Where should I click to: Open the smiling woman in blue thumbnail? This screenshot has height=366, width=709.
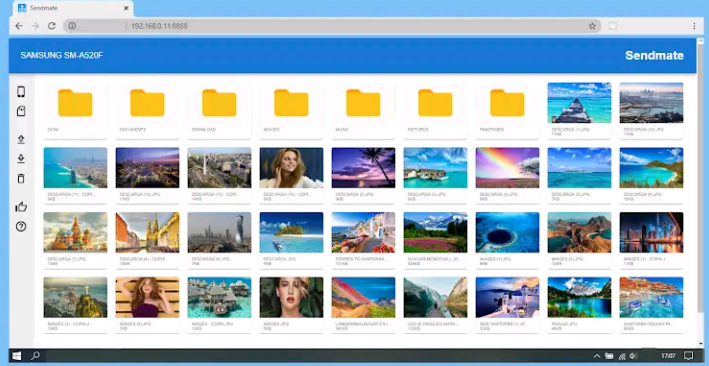291,167
